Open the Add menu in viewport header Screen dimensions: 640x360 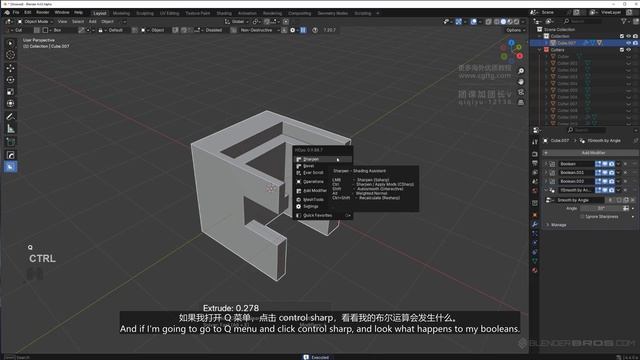click(93, 22)
